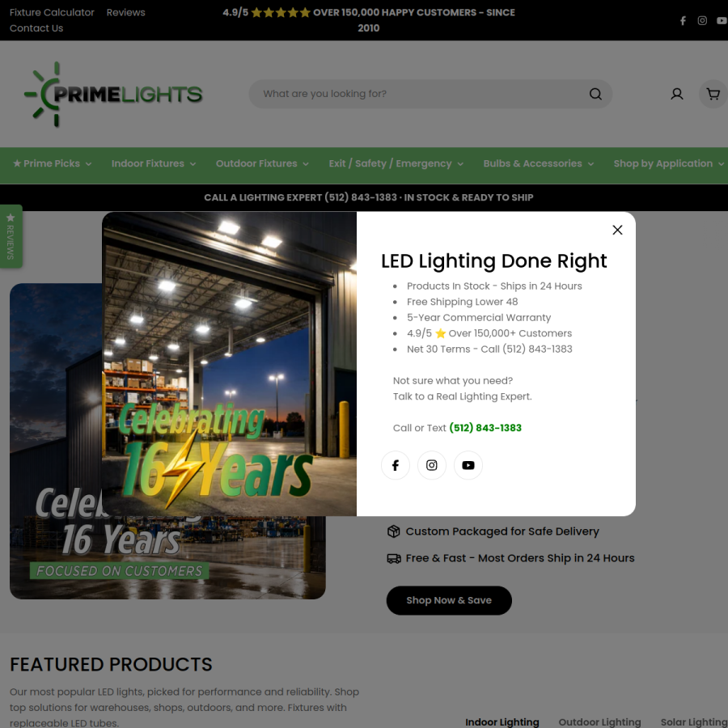Viewport: 728px width, 728px height.
Task: Open Fixture Calculator link
Action: pos(52,12)
